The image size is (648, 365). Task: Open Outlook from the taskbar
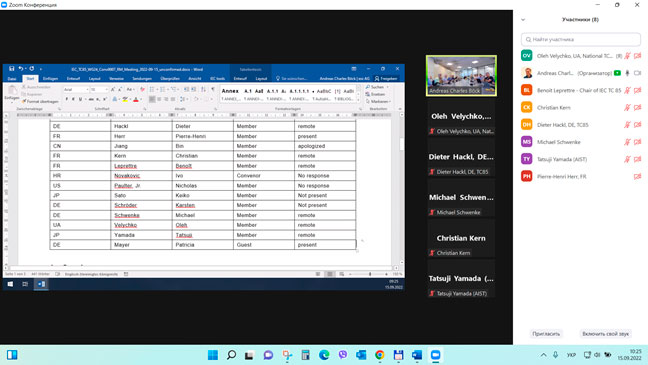[x=361, y=355]
